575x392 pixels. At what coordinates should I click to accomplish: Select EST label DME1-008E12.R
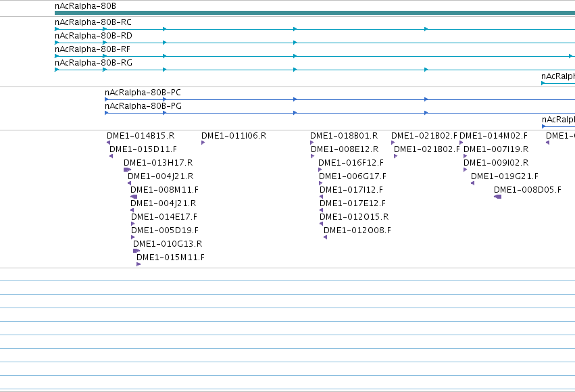click(345, 149)
